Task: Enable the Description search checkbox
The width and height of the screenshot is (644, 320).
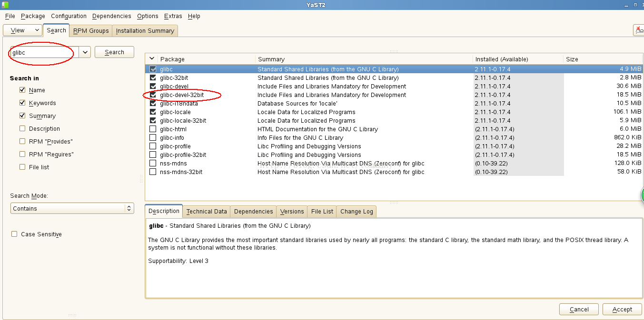Action: click(22, 128)
